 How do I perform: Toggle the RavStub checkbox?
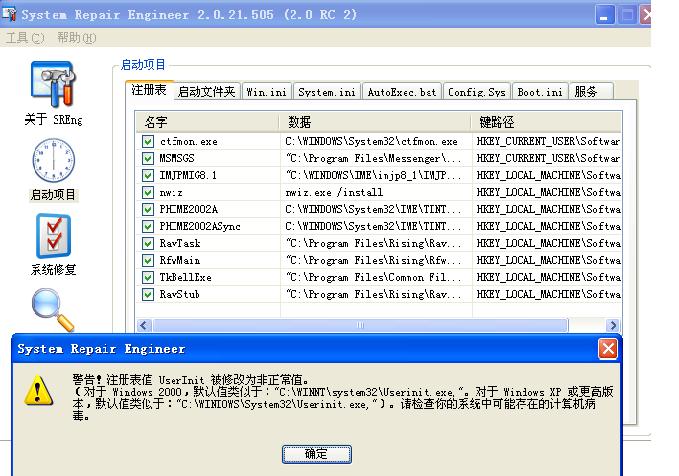pyautogui.click(x=148, y=295)
